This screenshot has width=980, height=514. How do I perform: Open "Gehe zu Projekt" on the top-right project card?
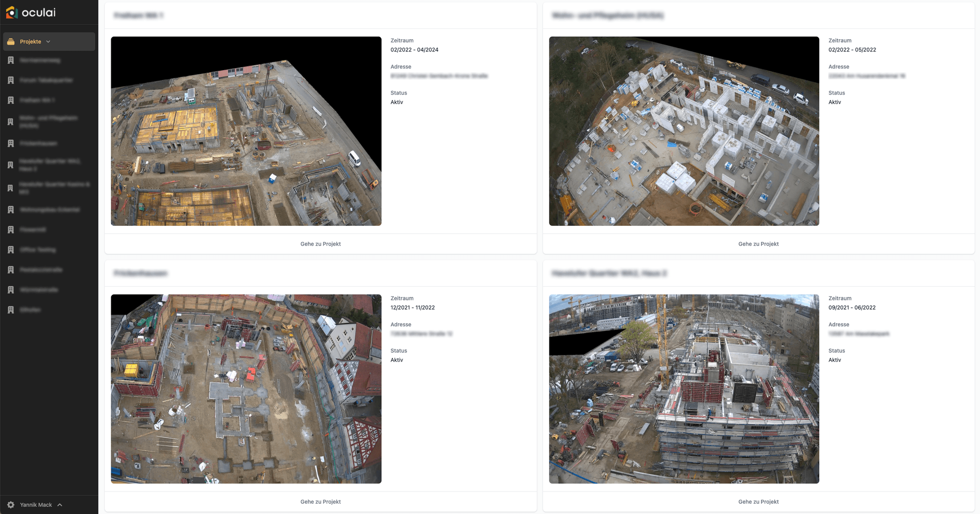click(759, 244)
